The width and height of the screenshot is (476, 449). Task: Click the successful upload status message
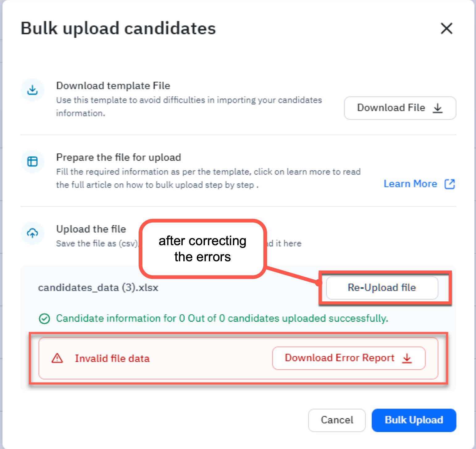pyautogui.click(x=222, y=318)
